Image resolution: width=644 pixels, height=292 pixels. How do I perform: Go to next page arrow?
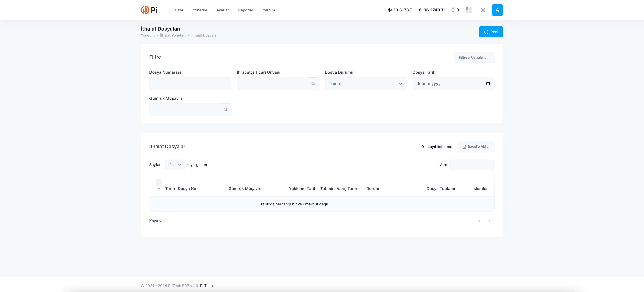(490, 221)
